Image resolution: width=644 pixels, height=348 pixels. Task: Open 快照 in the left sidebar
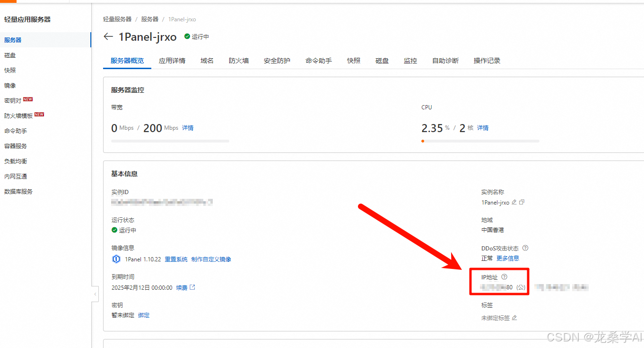10,70
